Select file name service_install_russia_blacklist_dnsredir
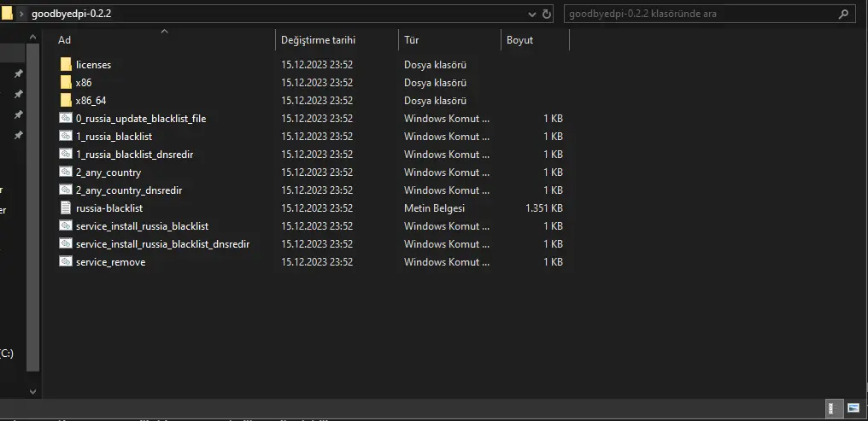 162,244
